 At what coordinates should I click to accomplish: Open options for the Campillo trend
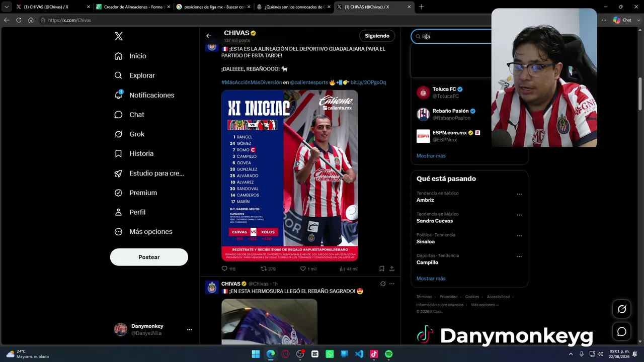point(519,256)
